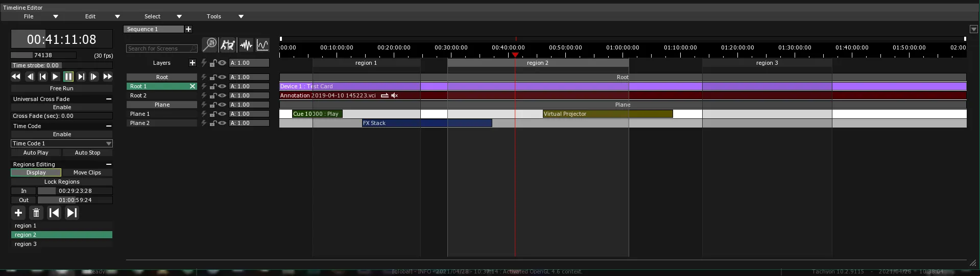Image resolution: width=980 pixels, height=276 pixels.
Task: Open the Select menu dropdown arrow
Action: coord(179,16)
